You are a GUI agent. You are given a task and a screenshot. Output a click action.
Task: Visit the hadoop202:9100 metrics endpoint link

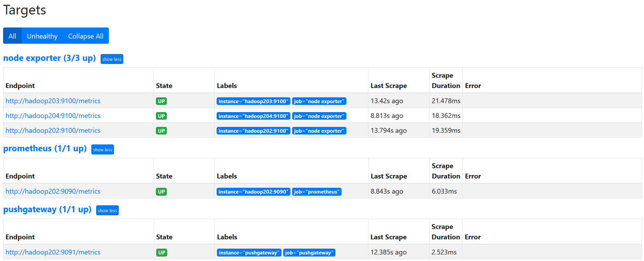[x=53, y=130]
